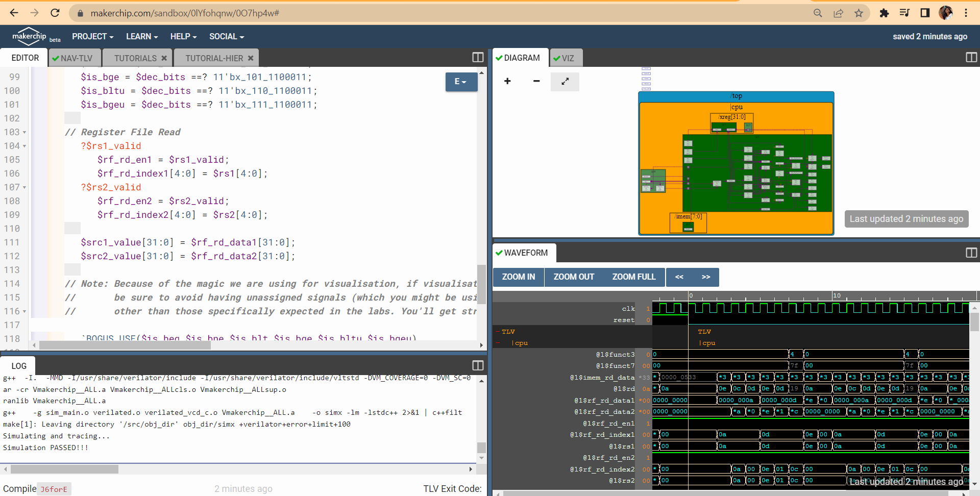Image resolution: width=980 pixels, height=496 pixels.
Task: Close the TUTORIALS tab
Action: 164,58
